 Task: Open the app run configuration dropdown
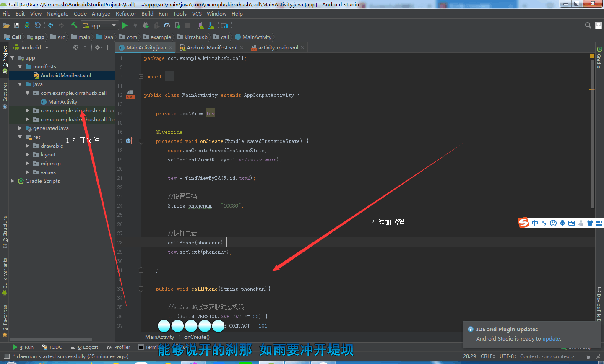pyautogui.click(x=100, y=26)
